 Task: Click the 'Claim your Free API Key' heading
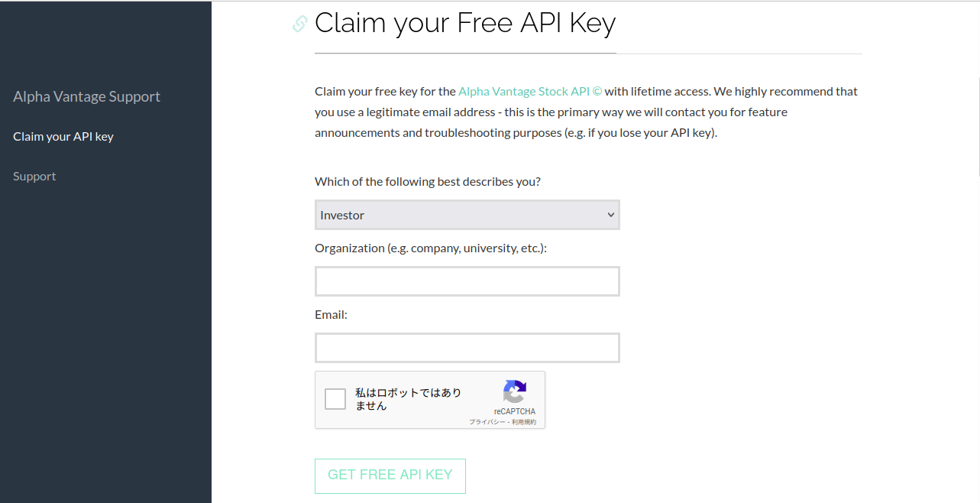pos(466,23)
